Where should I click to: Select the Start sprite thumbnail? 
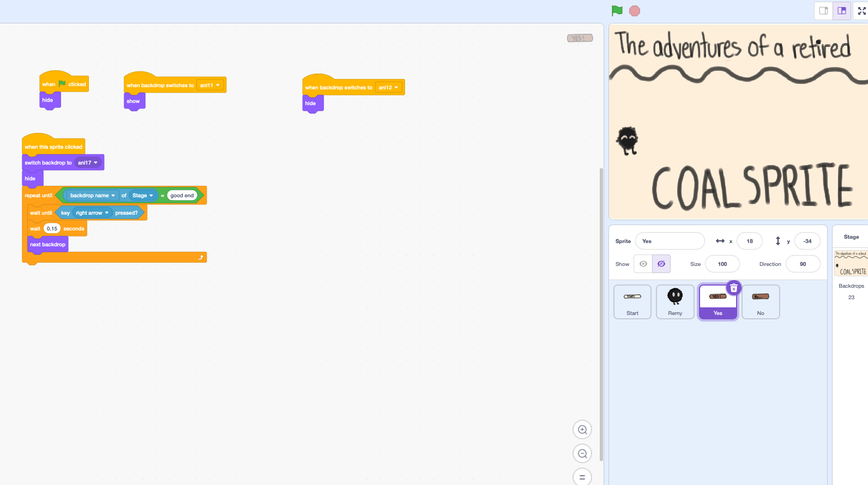point(632,302)
